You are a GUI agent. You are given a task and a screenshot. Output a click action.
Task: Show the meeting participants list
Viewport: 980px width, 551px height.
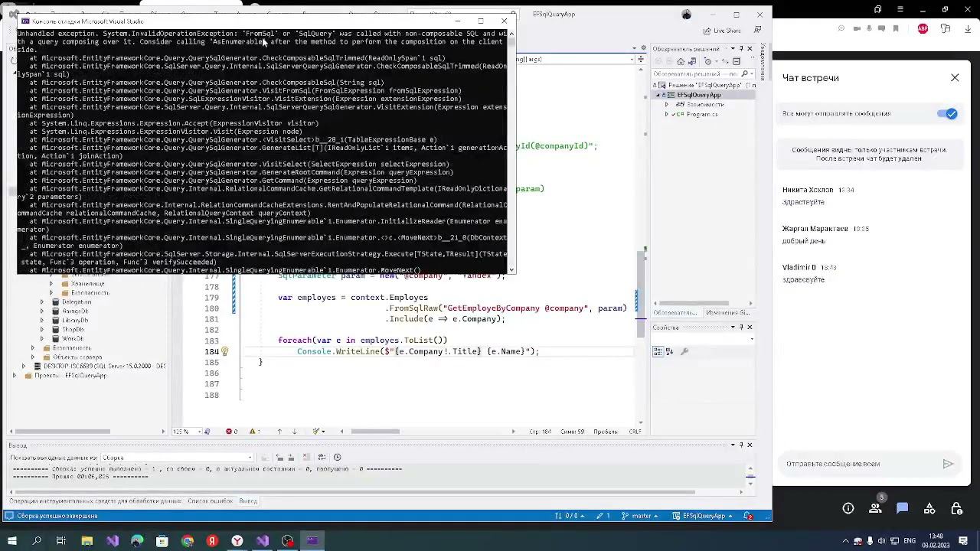[875, 509]
